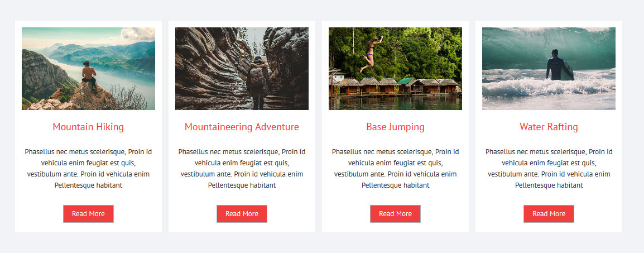Image resolution: width=644 pixels, height=253 pixels.
Task: Open the Mountaineering Adventure canyon photo
Action: coord(242,69)
